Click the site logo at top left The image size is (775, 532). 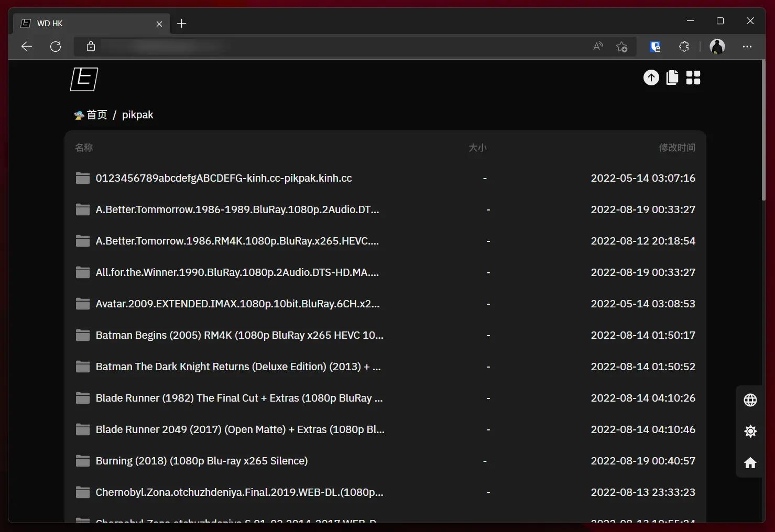pos(84,79)
